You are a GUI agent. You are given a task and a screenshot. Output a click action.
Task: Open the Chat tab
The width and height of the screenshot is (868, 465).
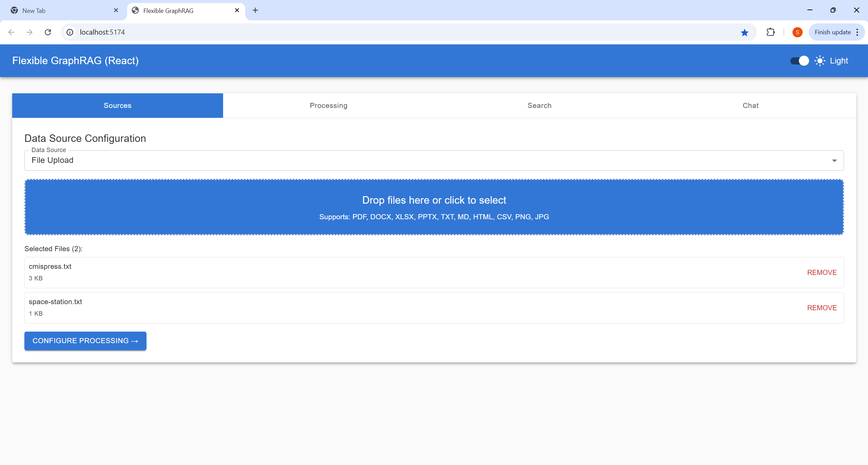(750, 106)
